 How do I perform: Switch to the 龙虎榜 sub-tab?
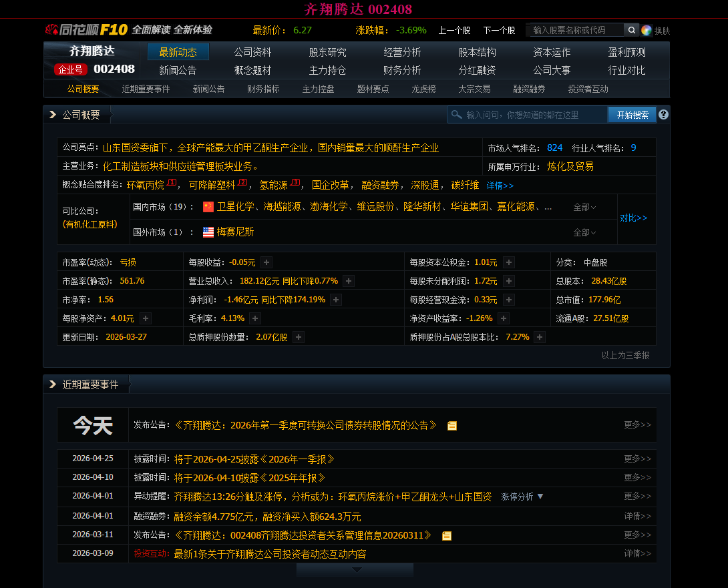tap(423, 89)
